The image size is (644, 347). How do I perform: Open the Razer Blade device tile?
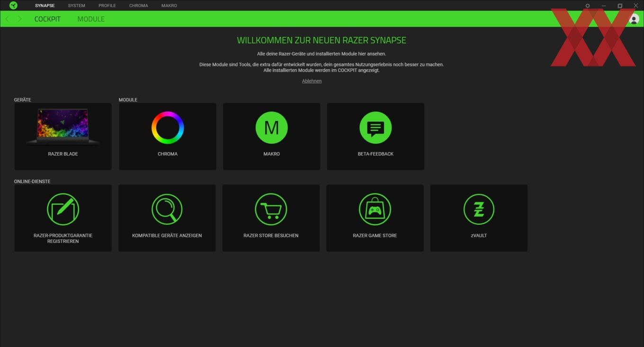[x=63, y=137]
